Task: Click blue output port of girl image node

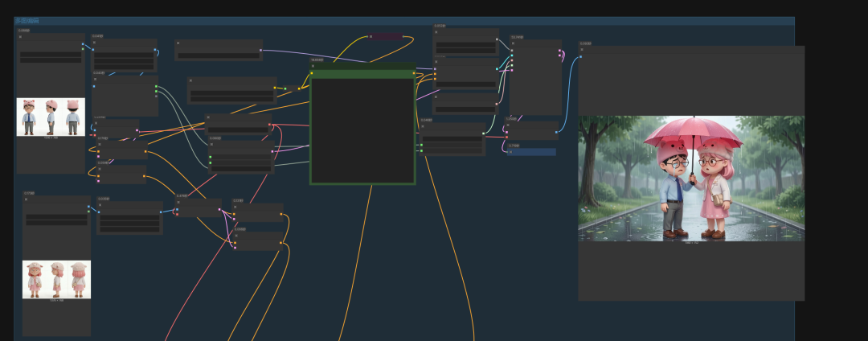Action: [x=89, y=207]
